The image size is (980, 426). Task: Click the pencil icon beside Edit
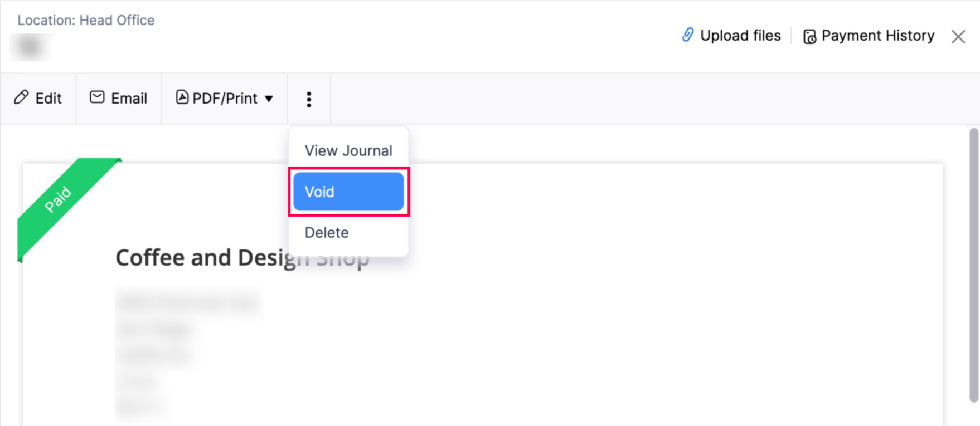coord(21,97)
